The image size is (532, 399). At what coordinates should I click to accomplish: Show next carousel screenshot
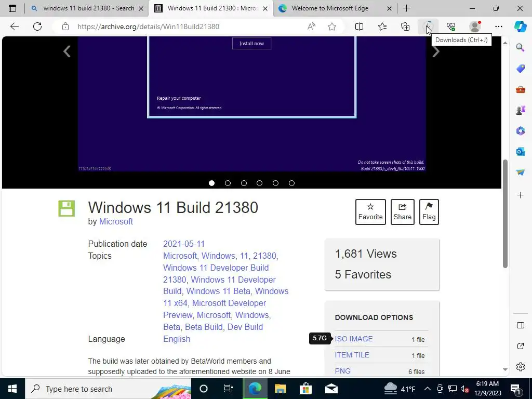point(436,51)
